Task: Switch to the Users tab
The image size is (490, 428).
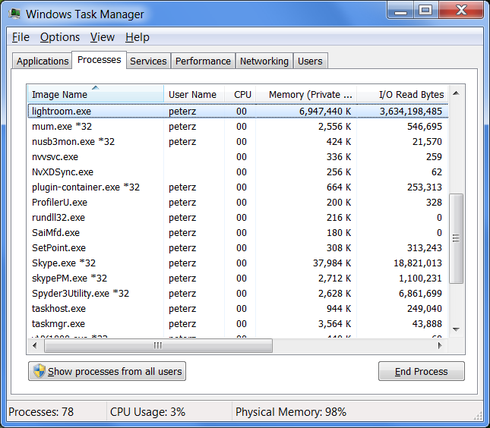Action: [x=310, y=61]
